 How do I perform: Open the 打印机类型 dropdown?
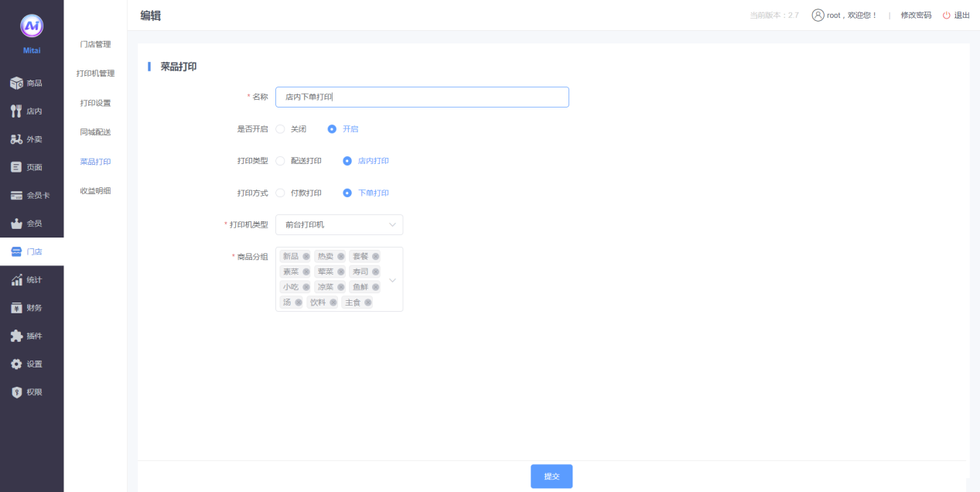point(339,224)
